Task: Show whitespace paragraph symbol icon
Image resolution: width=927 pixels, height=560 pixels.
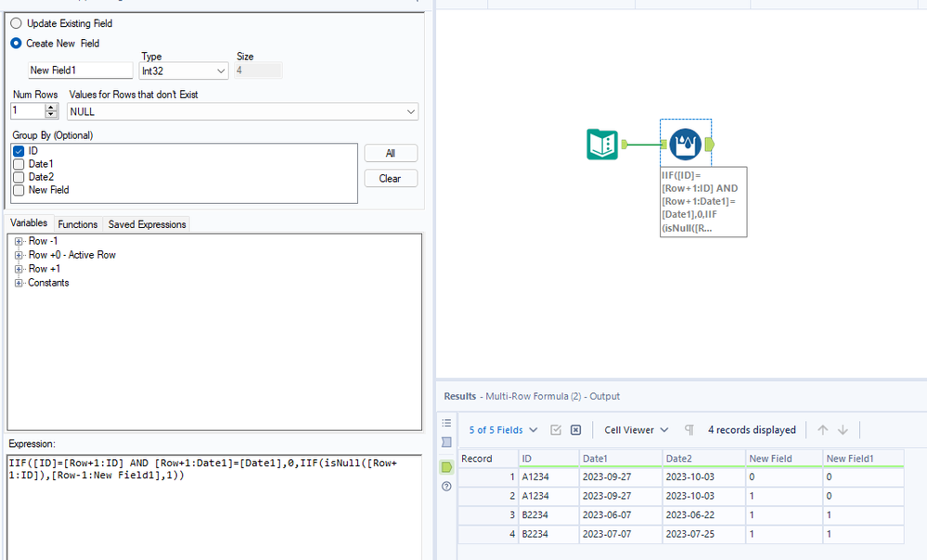Action: click(x=689, y=430)
